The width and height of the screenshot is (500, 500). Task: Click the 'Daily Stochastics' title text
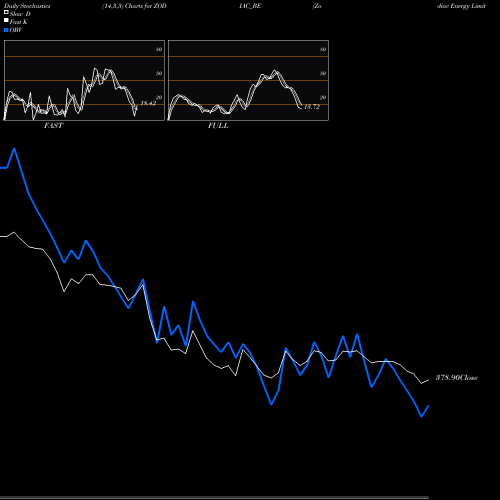click(x=27, y=6)
